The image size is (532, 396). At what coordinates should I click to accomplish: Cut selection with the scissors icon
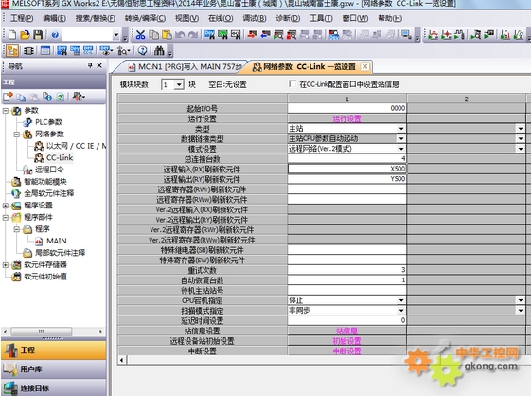(x=140, y=35)
